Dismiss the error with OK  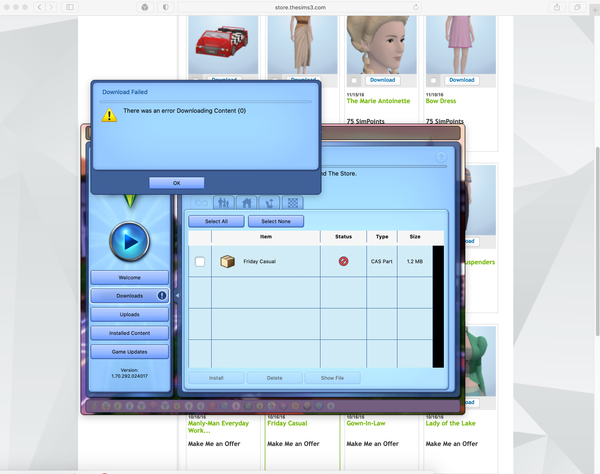176,183
